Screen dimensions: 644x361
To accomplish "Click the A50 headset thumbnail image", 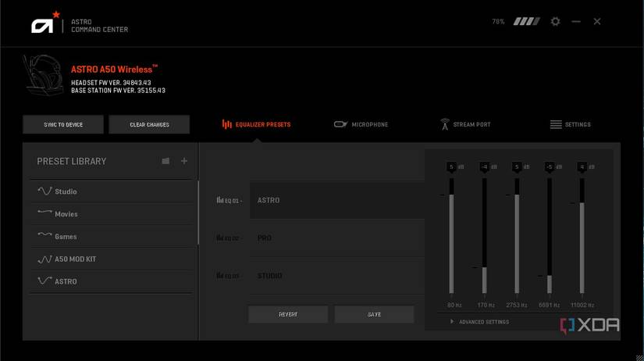I will (44, 75).
